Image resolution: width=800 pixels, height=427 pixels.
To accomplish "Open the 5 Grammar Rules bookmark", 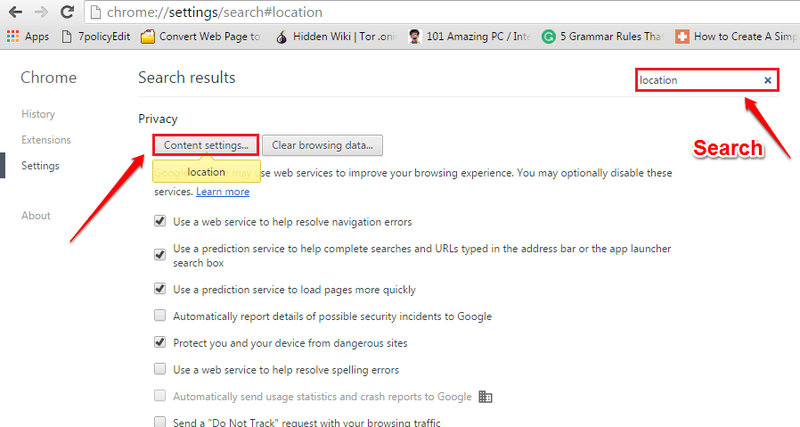I will point(603,36).
